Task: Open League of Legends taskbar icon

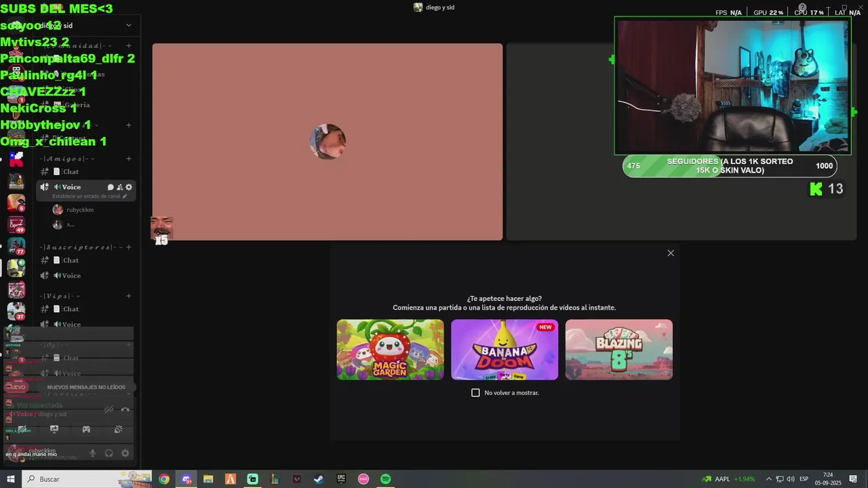Action: click(275, 479)
